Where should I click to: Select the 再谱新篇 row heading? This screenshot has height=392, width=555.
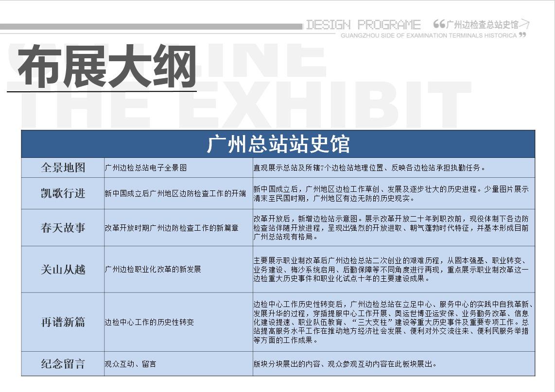(63, 322)
